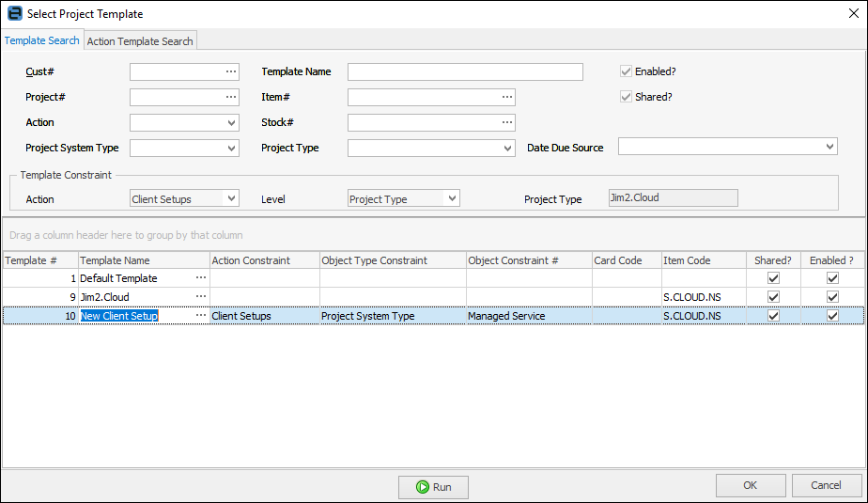
Task: Sort by the Enabled ? column header
Action: click(832, 260)
